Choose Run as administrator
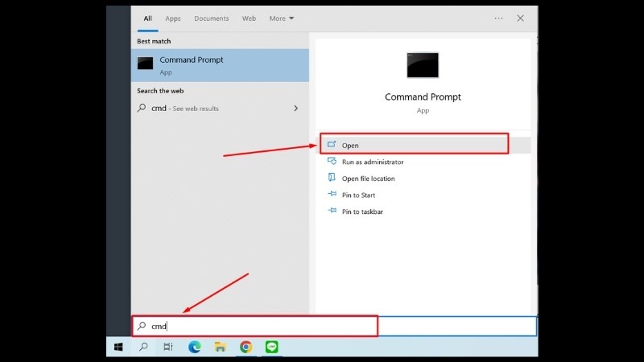 tap(373, 162)
